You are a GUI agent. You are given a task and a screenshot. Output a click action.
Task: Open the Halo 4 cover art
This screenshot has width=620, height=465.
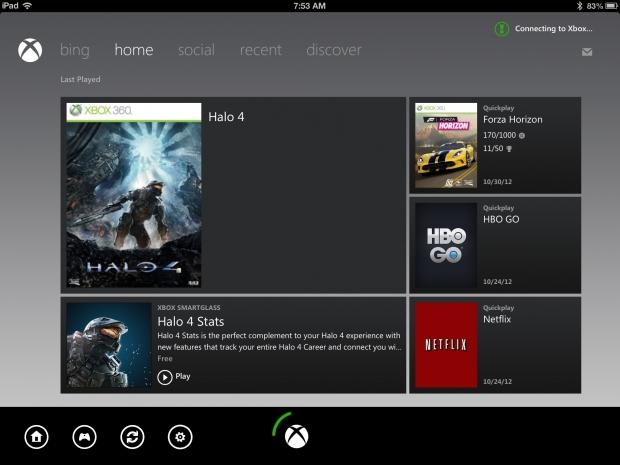click(x=134, y=195)
